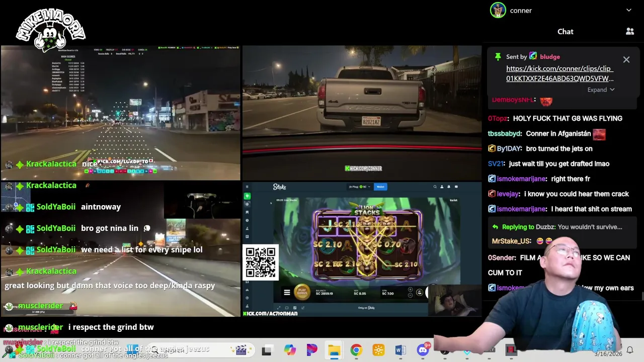This screenshot has height=362, width=644.
Task: Select the Chat panel heading
Action: coord(565,32)
